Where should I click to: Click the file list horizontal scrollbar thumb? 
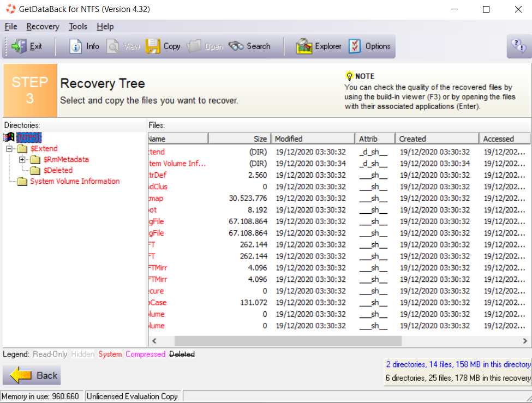[x=288, y=341]
